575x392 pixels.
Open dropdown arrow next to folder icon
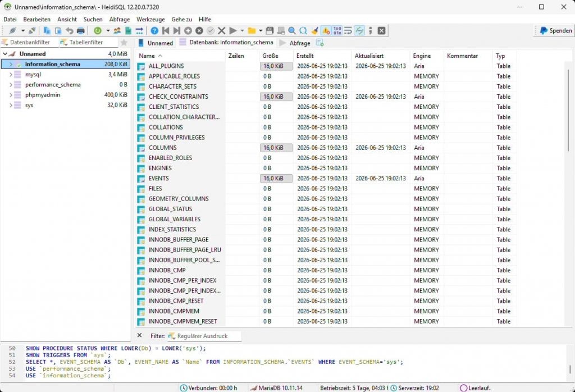pyautogui.click(x=261, y=31)
